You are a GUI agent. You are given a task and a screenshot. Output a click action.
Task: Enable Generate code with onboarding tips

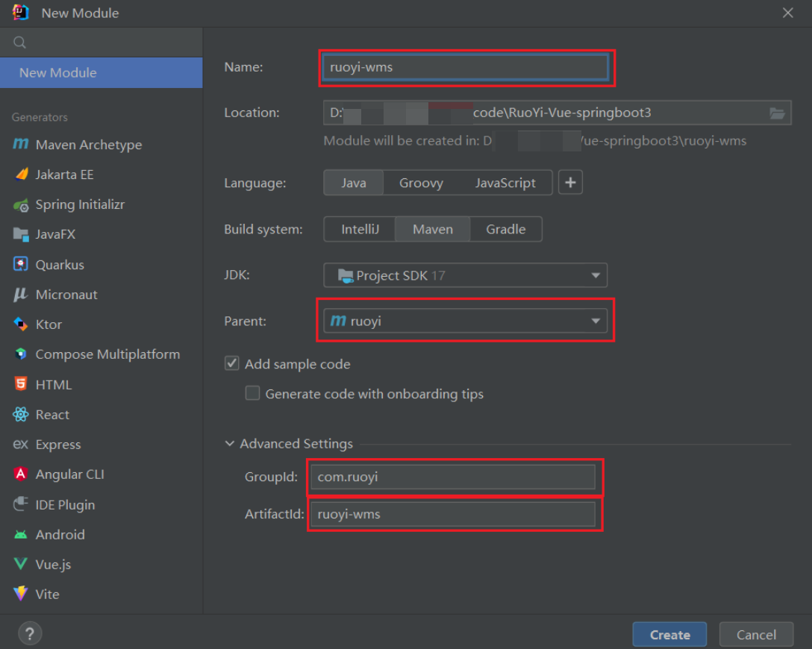pyautogui.click(x=253, y=393)
